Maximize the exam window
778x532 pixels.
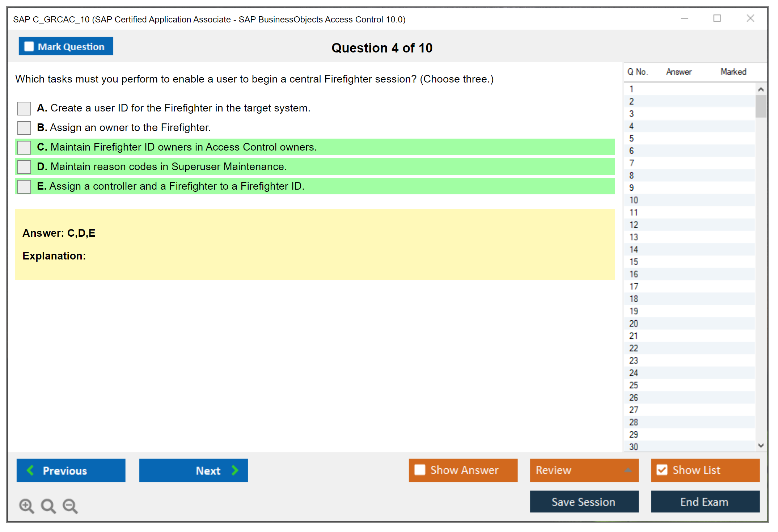pos(717,18)
